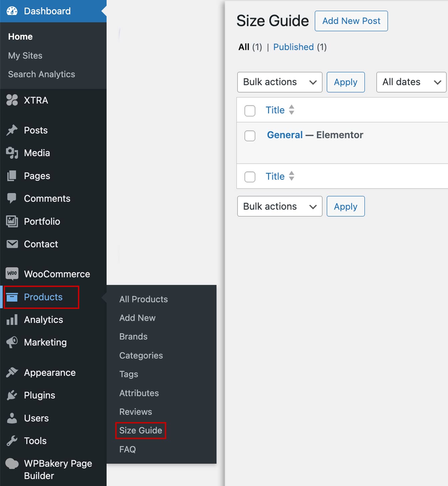This screenshot has height=486, width=448.
Task: Check the General post row checkbox
Action: pyautogui.click(x=250, y=136)
